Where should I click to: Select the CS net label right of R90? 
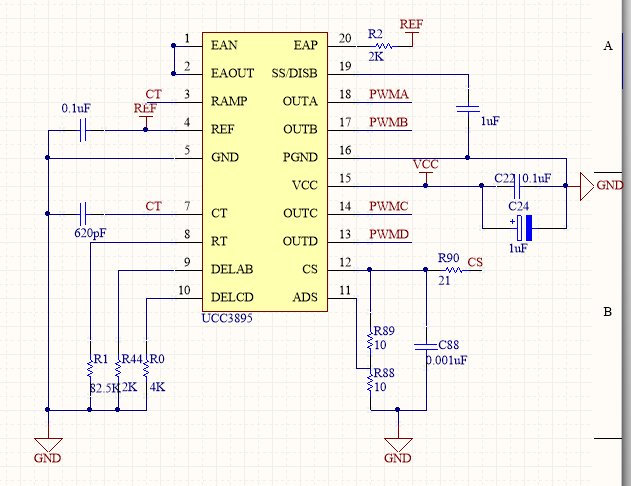475,262
